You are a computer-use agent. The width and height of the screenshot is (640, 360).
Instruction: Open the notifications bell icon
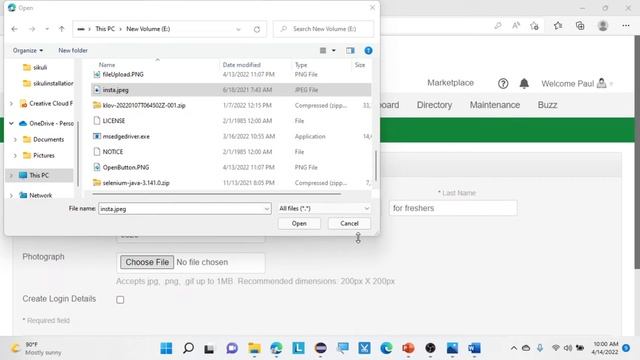pyautogui.click(x=524, y=84)
